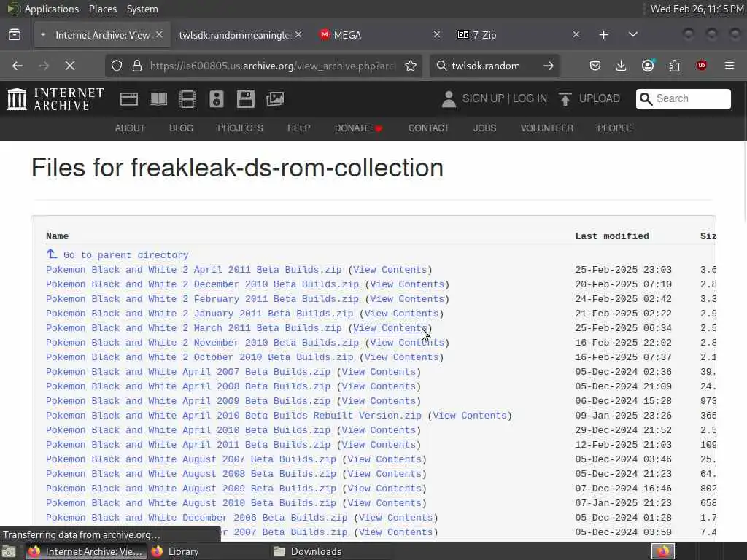Open the extensions puzzle icon
747x560 pixels.
pyautogui.click(x=675, y=66)
